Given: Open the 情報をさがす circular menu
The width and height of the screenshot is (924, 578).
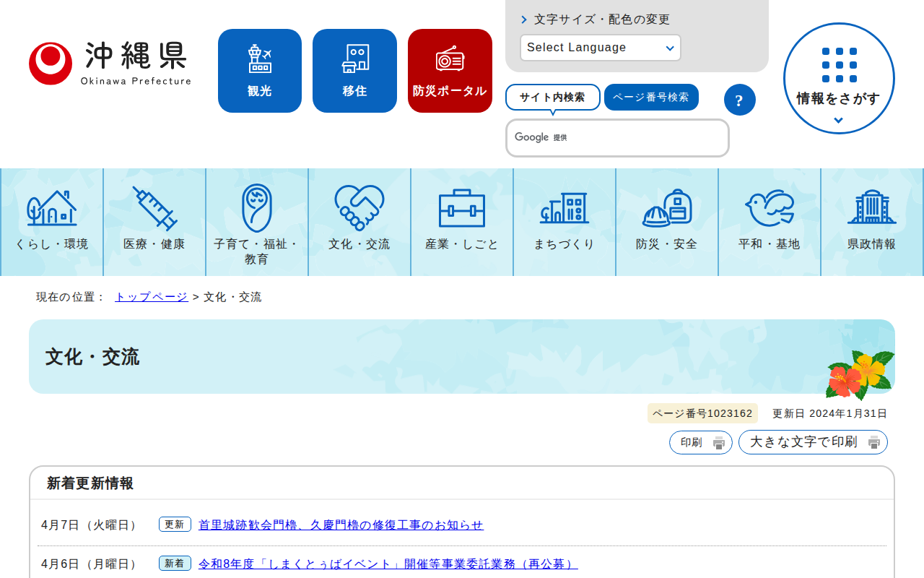Looking at the screenshot, I should (839, 79).
